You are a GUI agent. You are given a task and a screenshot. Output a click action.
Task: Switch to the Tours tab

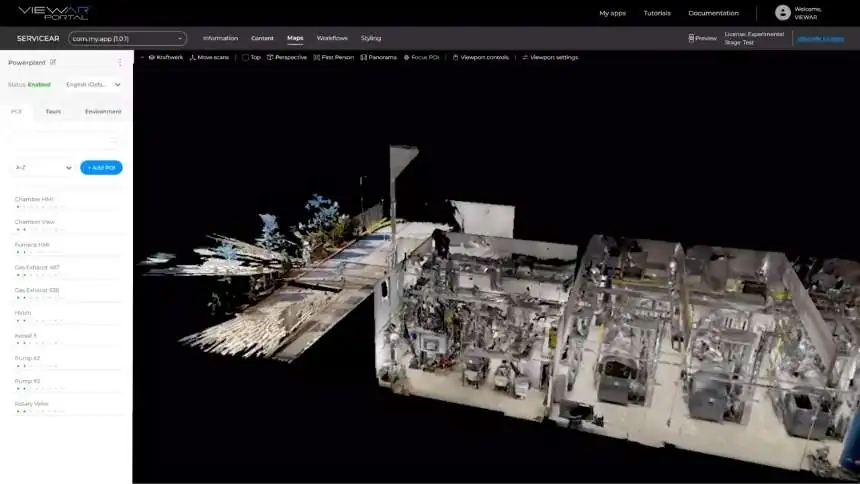(x=53, y=111)
